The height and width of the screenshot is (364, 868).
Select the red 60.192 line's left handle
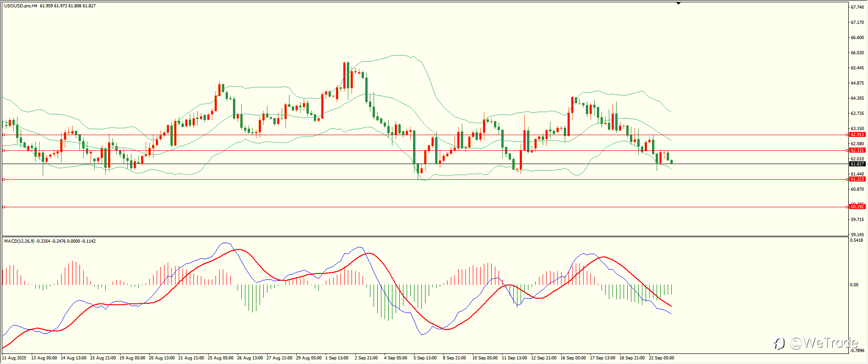(3, 207)
